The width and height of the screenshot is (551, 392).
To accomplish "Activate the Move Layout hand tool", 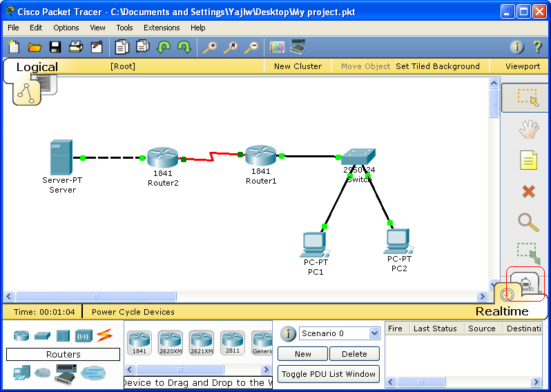I will (x=529, y=129).
